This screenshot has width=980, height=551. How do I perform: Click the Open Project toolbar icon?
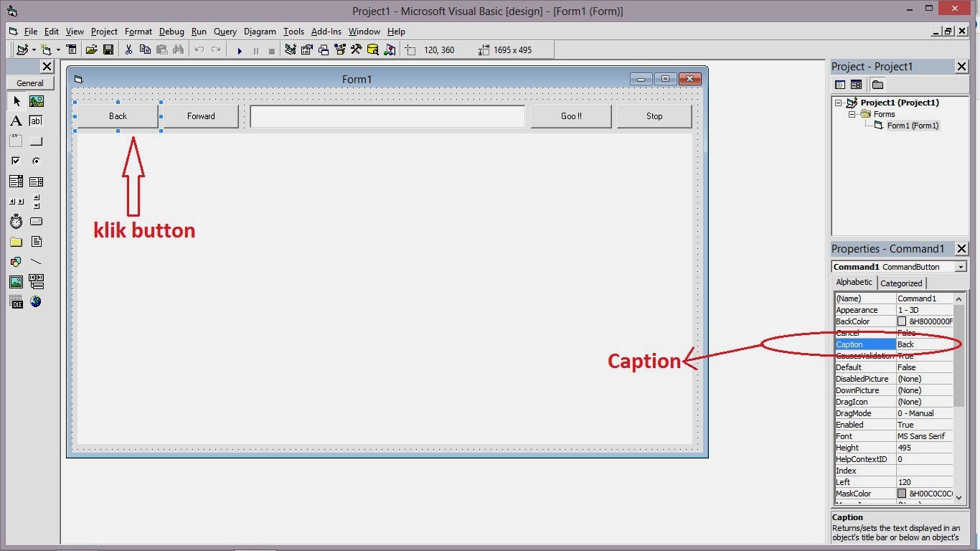91,50
